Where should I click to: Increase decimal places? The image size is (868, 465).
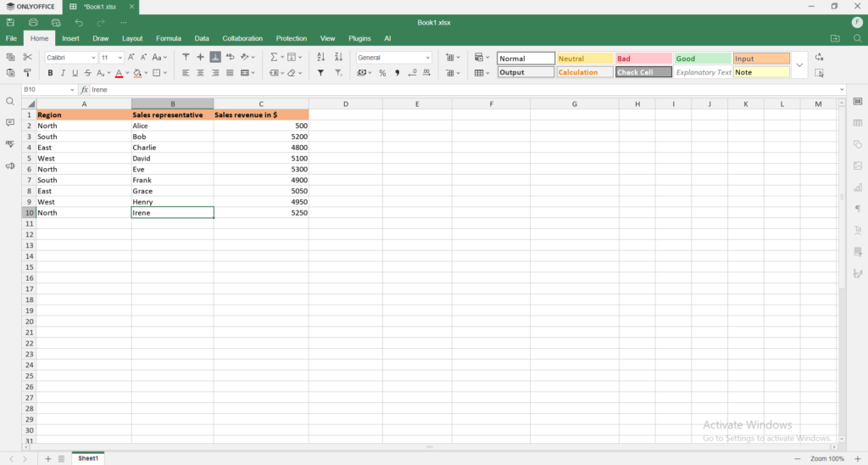pyautogui.click(x=427, y=73)
